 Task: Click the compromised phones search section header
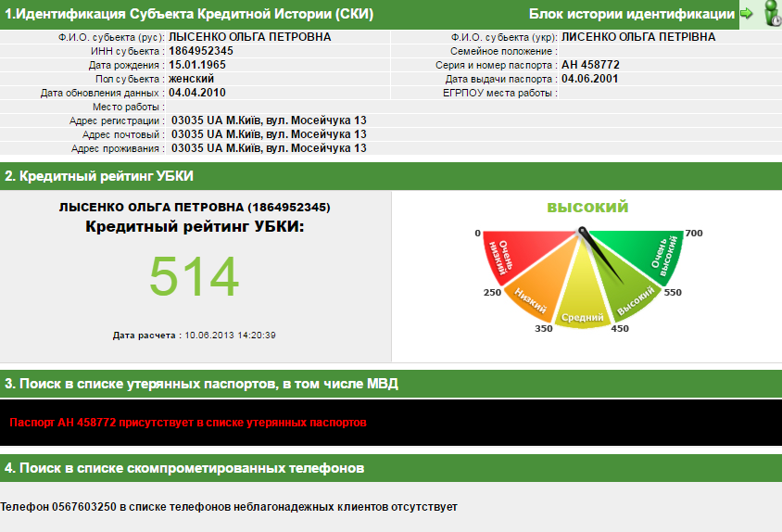pyautogui.click(x=184, y=468)
